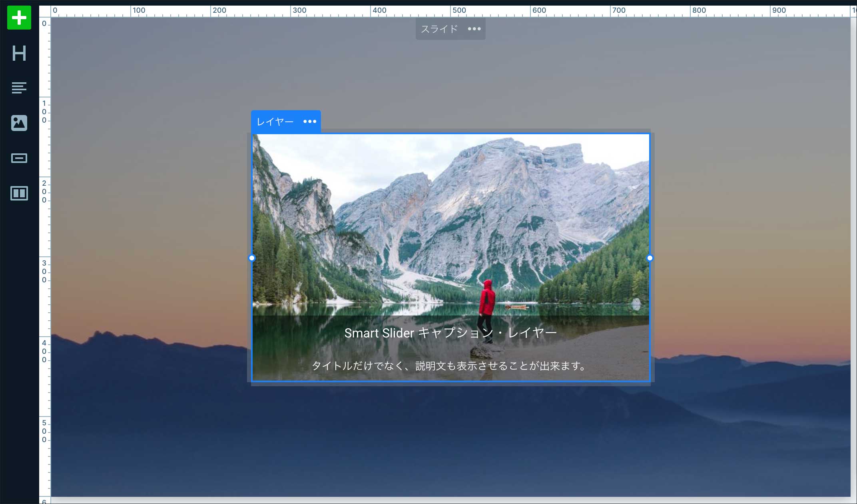This screenshot has height=504, width=857.
Task: Click the 500 mark on horizontal ruler
Action: pos(459,10)
